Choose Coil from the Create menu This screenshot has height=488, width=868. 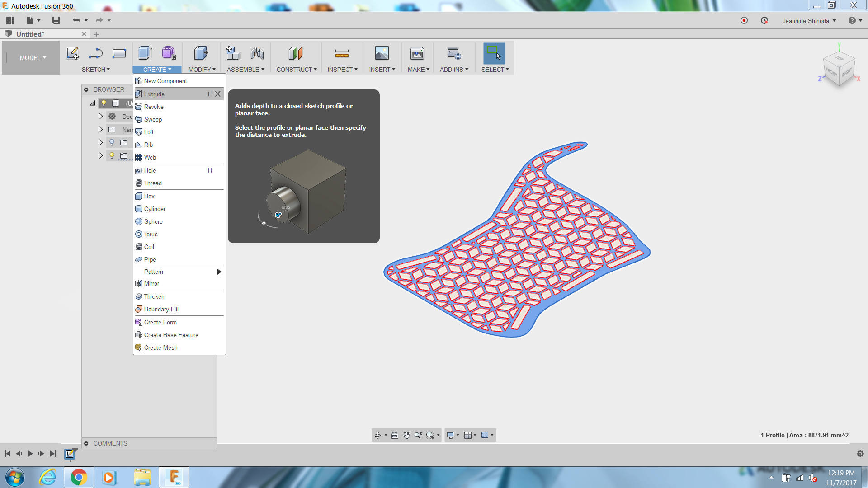pos(179,247)
